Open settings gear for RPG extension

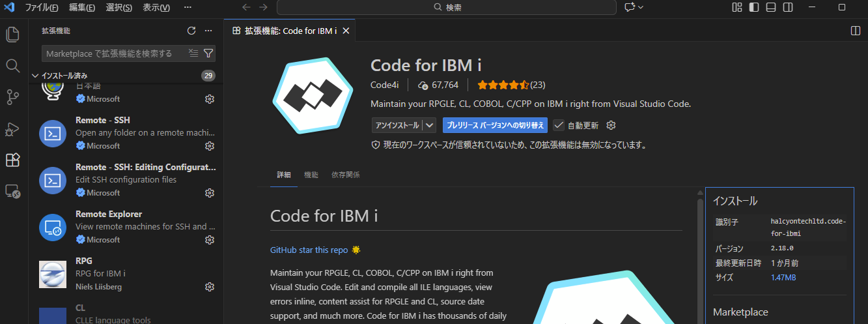point(210,287)
